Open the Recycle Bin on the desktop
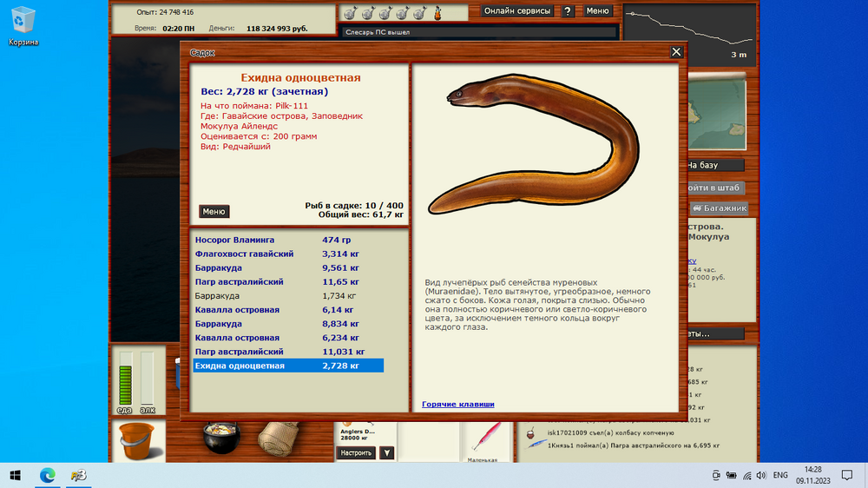The width and height of the screenshot is (868, 488). point(23,26)
